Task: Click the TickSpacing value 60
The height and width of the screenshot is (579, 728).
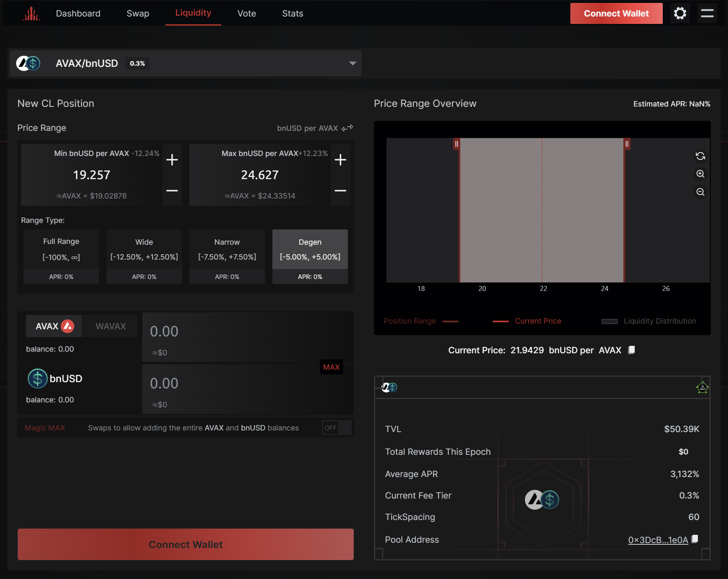Action: 694,517
